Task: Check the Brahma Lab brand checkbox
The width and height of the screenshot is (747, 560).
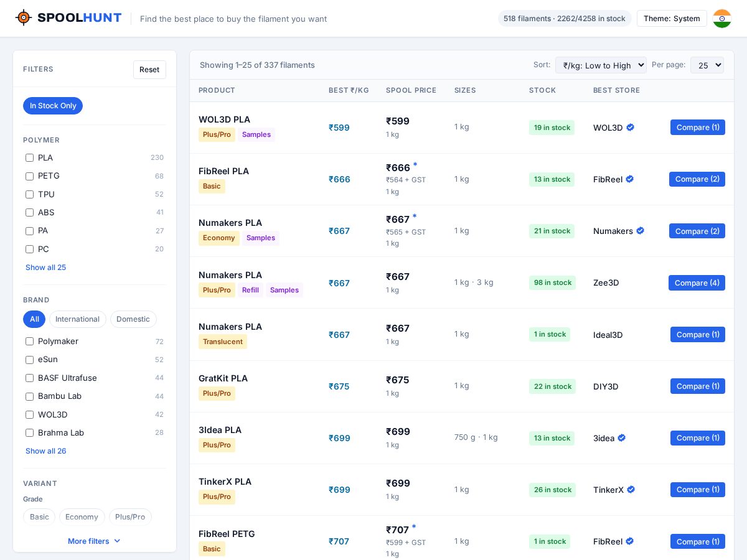Action: click(x=29, y=432)
